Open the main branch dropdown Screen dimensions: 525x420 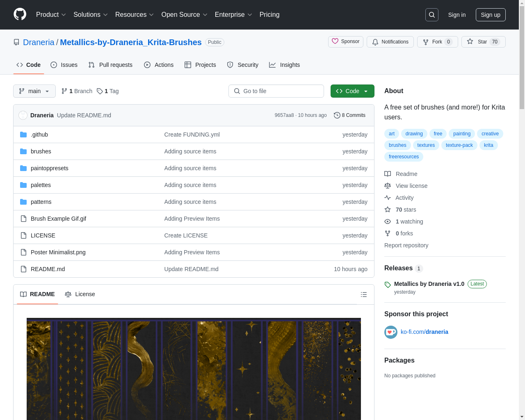point(34,91)
